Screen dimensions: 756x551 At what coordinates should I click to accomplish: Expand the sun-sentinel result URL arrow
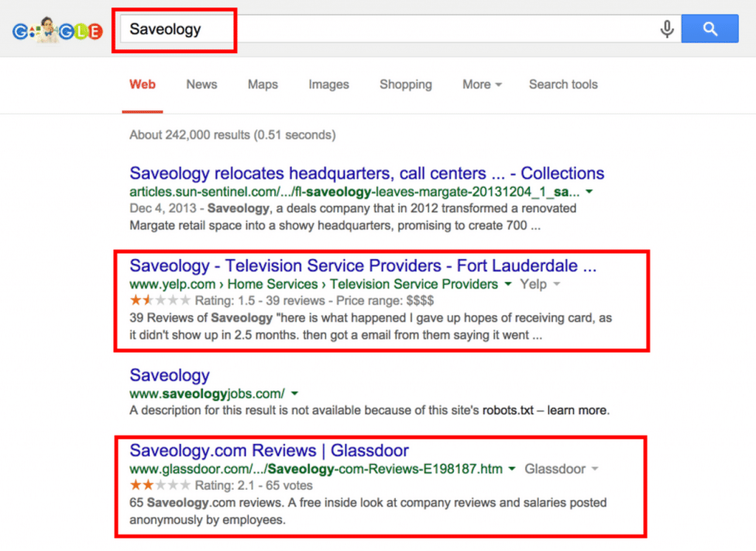click(x=589, y=192)
